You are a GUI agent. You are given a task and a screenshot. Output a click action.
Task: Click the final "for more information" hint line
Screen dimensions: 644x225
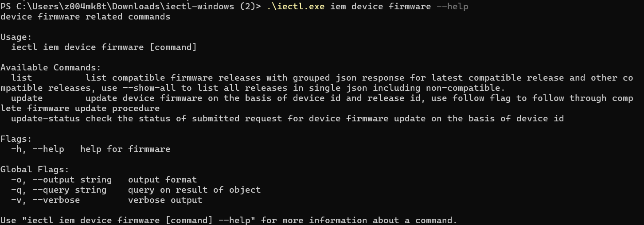coord(228,221)
